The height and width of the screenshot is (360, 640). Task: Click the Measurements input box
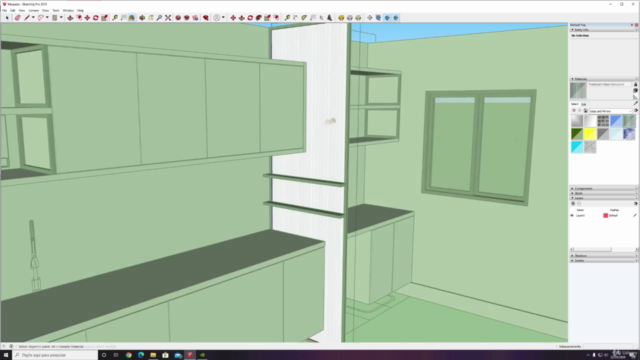609,347
